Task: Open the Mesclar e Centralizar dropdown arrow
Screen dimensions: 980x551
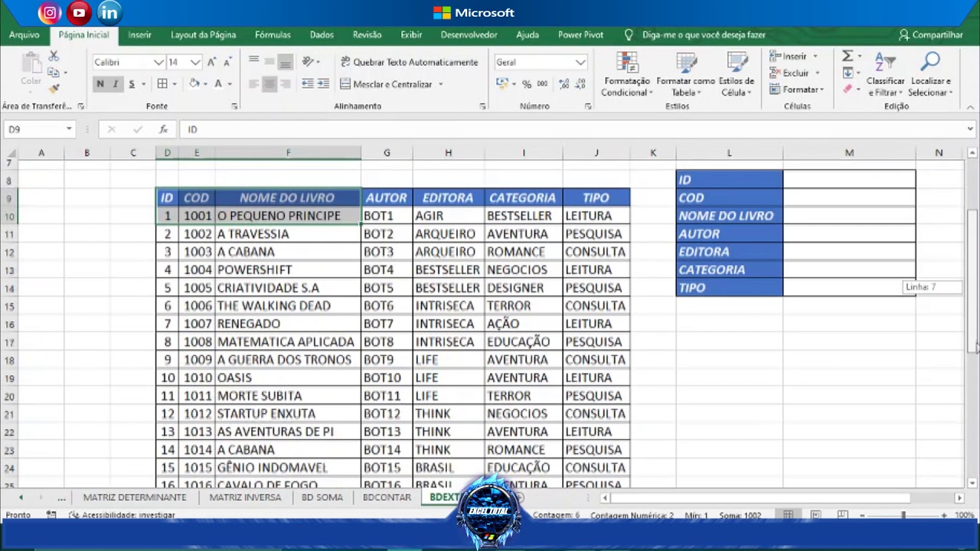Action: point(440,84)
